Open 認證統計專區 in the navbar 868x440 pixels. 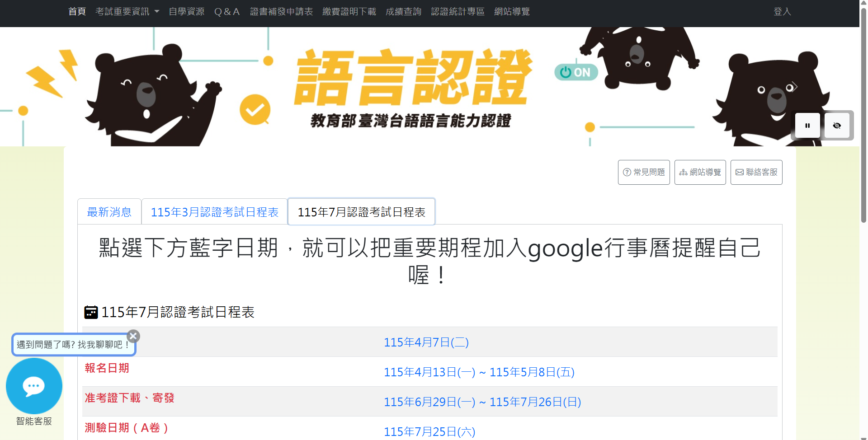coord(458,11)
